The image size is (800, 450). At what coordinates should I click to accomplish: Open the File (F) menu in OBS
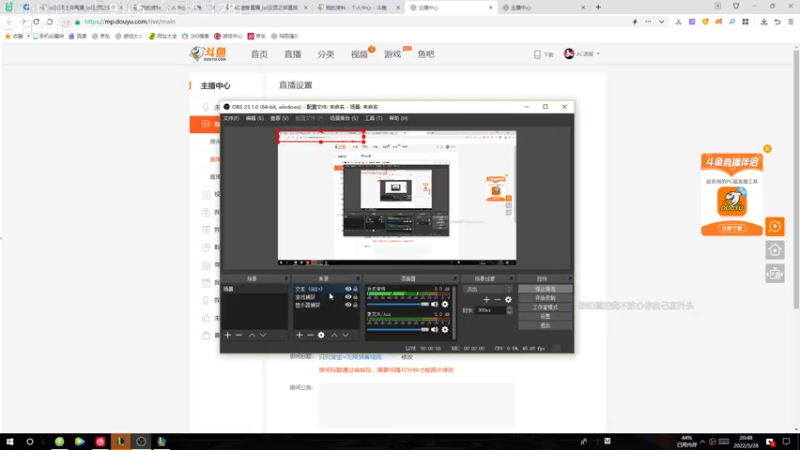[x=231, y=118]
